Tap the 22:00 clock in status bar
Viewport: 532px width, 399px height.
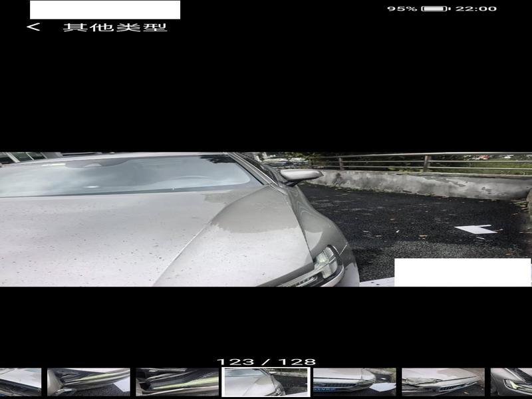tap(476, 9)
